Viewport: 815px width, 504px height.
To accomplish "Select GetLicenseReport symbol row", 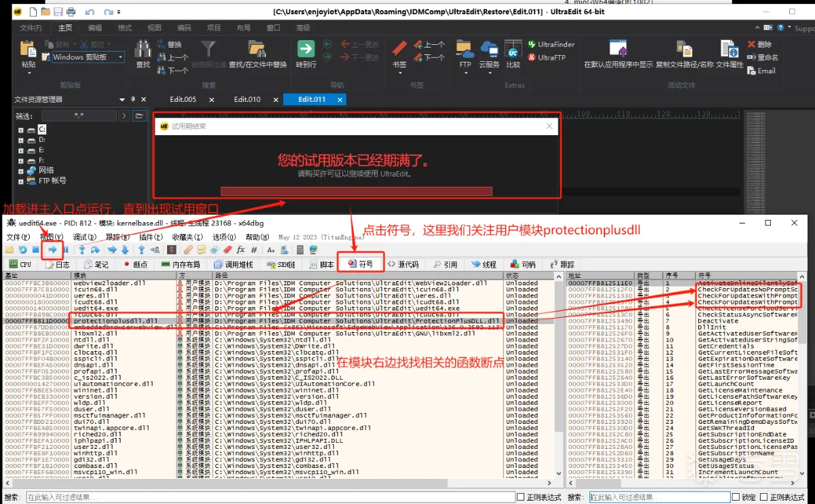I will (683, 403).
